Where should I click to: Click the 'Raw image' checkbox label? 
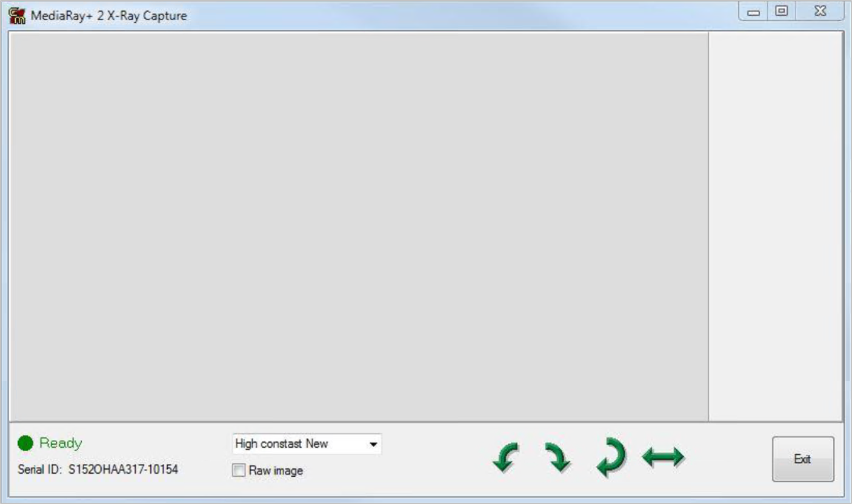276,471
